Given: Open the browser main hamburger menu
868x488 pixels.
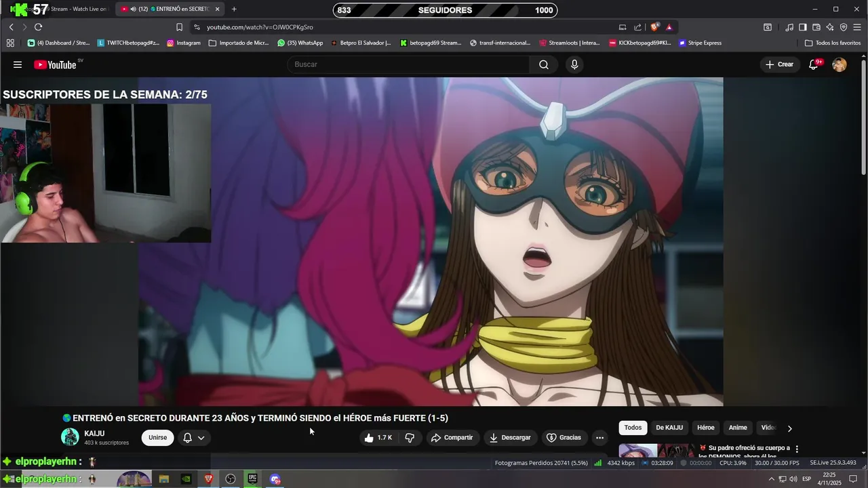Looking at the screenshot, I should point(857,27).
